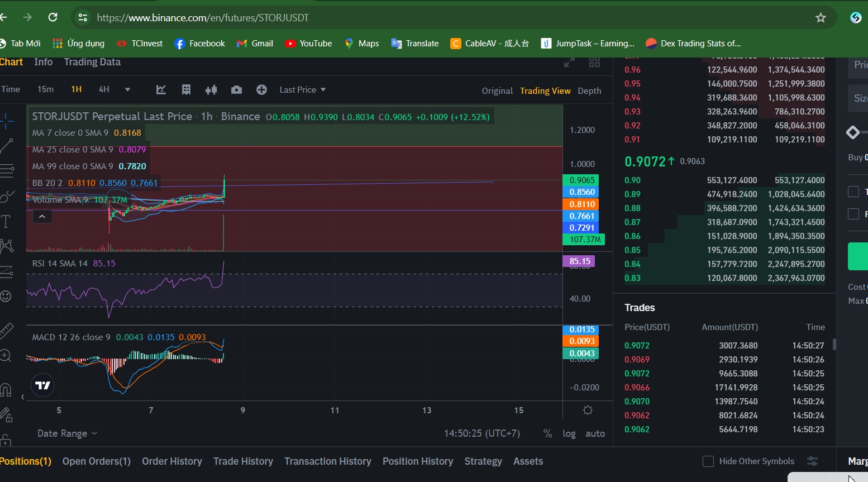This screenshot has height=482, width=868.
Task: Open the Positions(1) tab
Action: tap(25, 461)
